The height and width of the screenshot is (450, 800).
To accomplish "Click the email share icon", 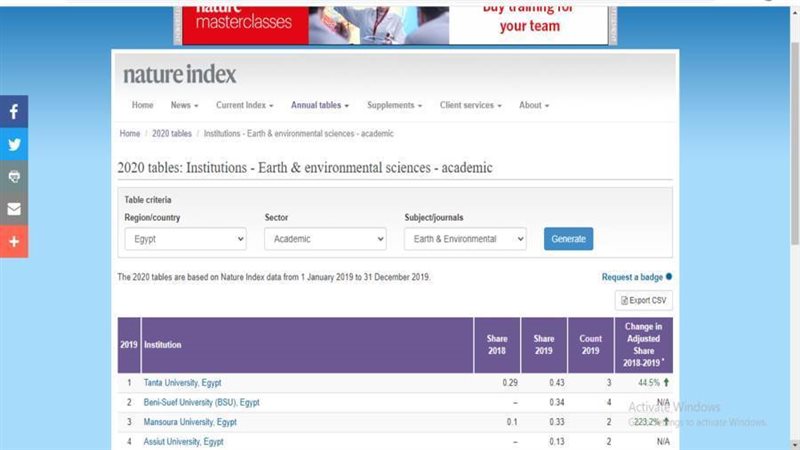I will [14, 209].
